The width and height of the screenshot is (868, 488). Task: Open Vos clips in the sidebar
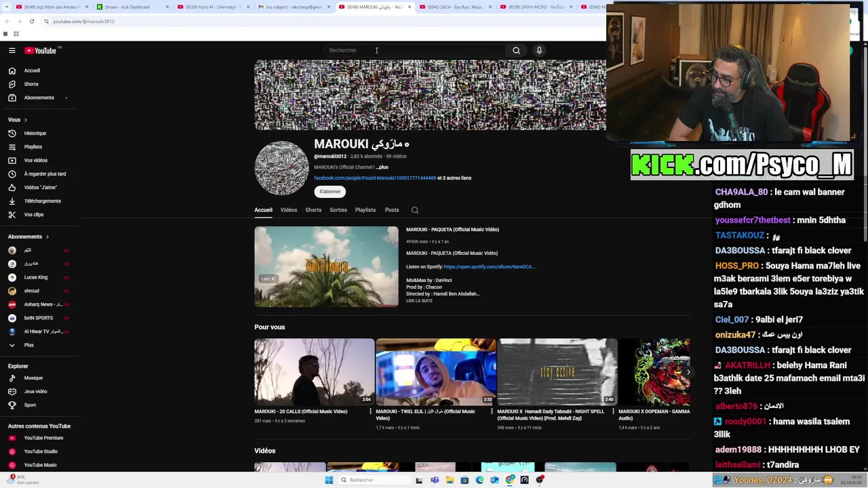click(33, 215)
